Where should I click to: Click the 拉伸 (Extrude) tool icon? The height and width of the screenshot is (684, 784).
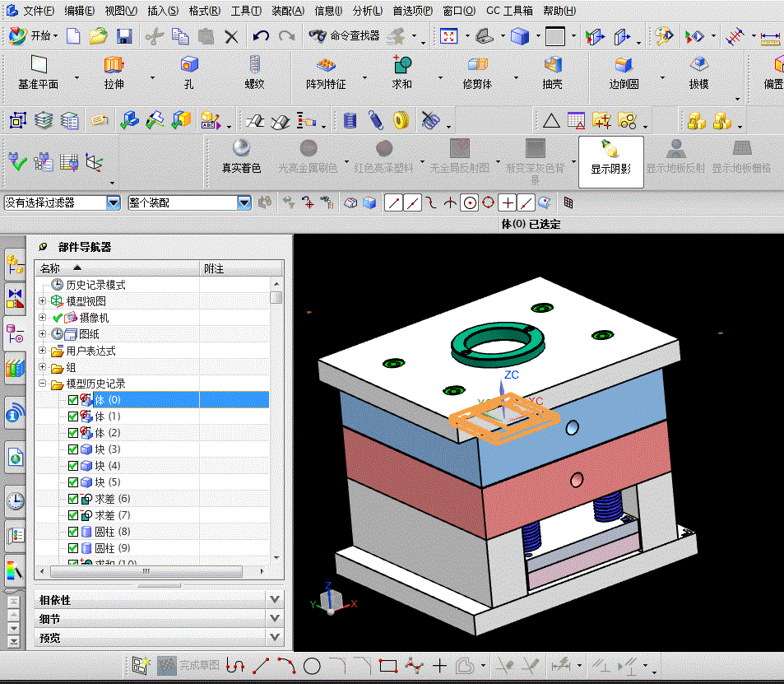114,65
